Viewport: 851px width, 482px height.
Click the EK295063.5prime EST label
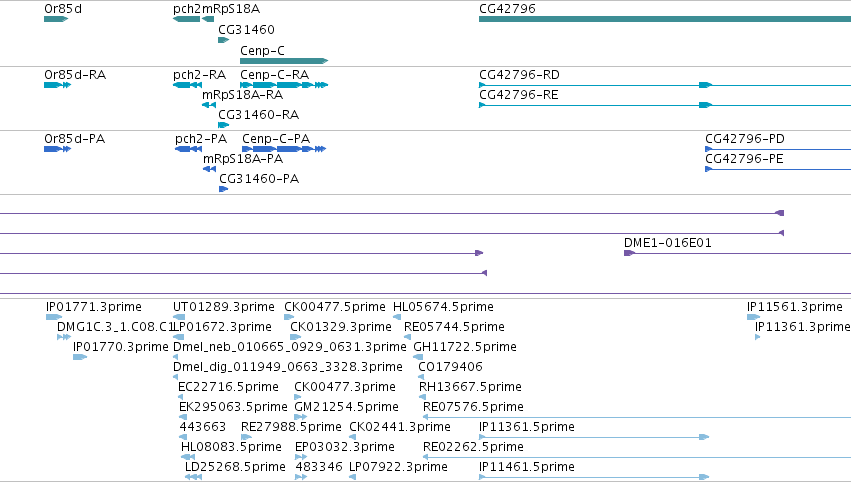coord(233,407)
